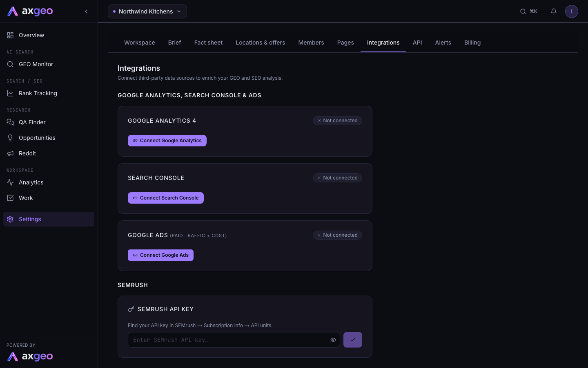Select the Integrations tab
The height and width of the screenshot is (368, 588).
[x=383, y=43]
